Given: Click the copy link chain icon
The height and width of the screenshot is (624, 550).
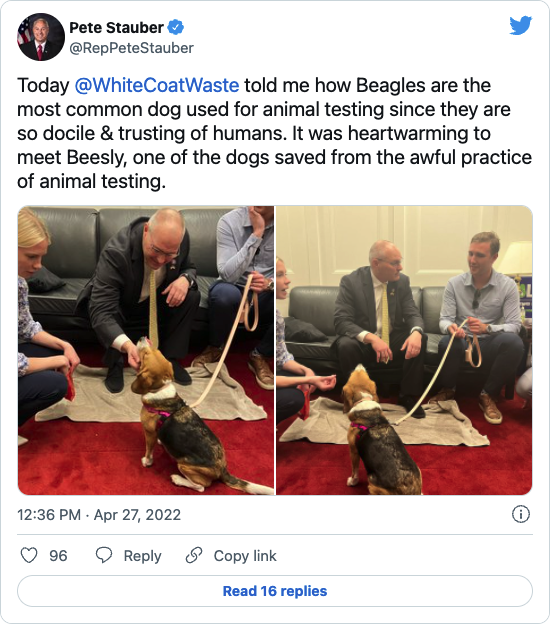Looking at the screenshot, I should pyautogui.click(x=194, y=556).
